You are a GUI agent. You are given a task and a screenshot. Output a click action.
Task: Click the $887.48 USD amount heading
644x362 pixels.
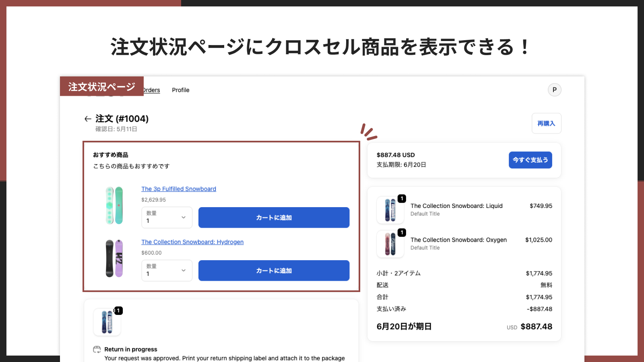tap(396, 155)
